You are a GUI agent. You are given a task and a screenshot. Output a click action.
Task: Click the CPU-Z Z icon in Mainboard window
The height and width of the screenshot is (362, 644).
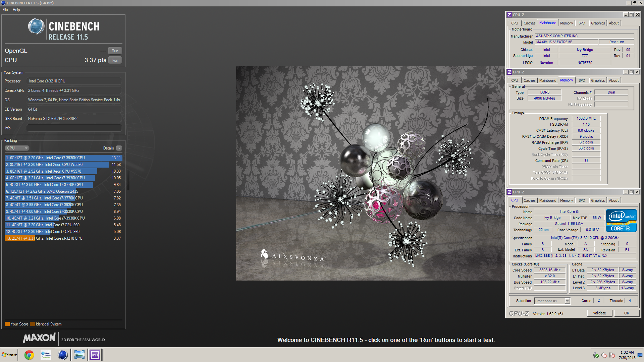pyautogui.click(x=509, y=15)
